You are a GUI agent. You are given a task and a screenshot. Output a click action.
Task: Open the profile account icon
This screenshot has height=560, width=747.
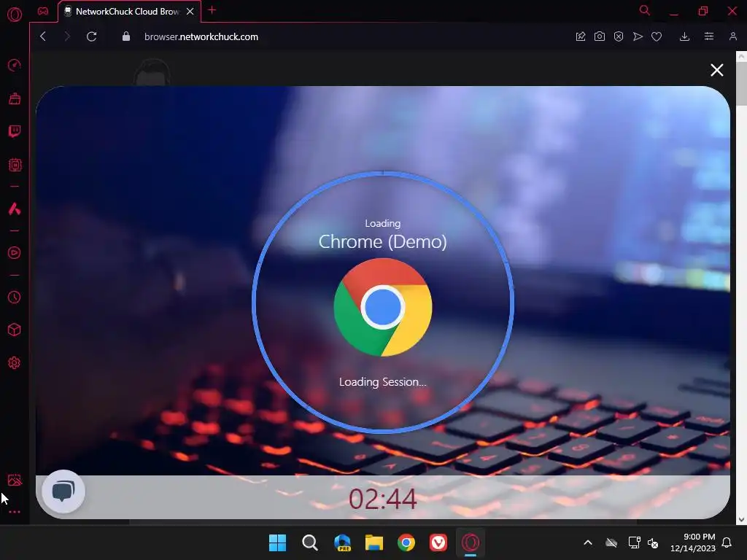click(732, 36)
